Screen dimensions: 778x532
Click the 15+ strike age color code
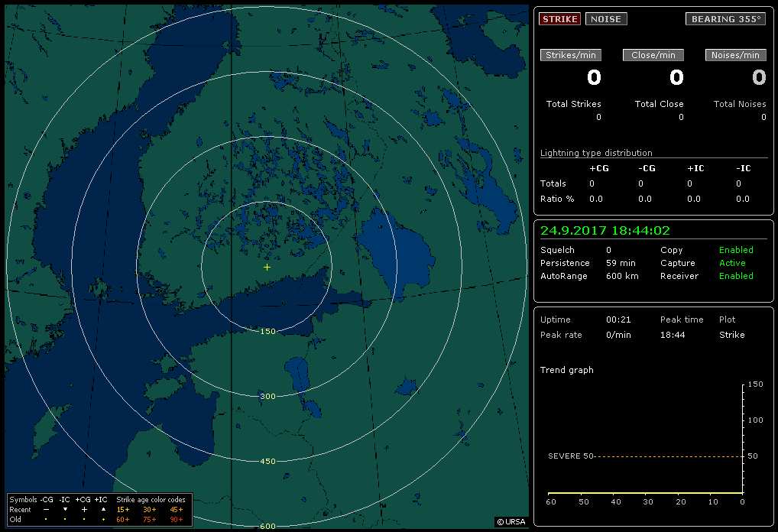[123, 509]
